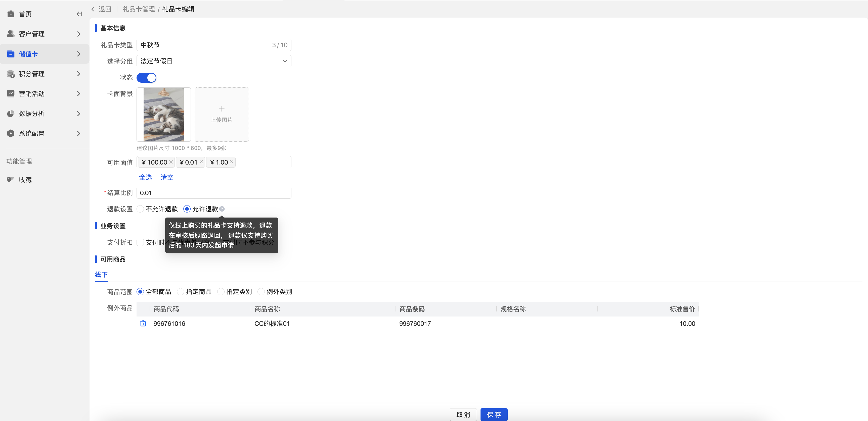
Task: Click the favorites heart icon
Action: click(x=11, y=179)
